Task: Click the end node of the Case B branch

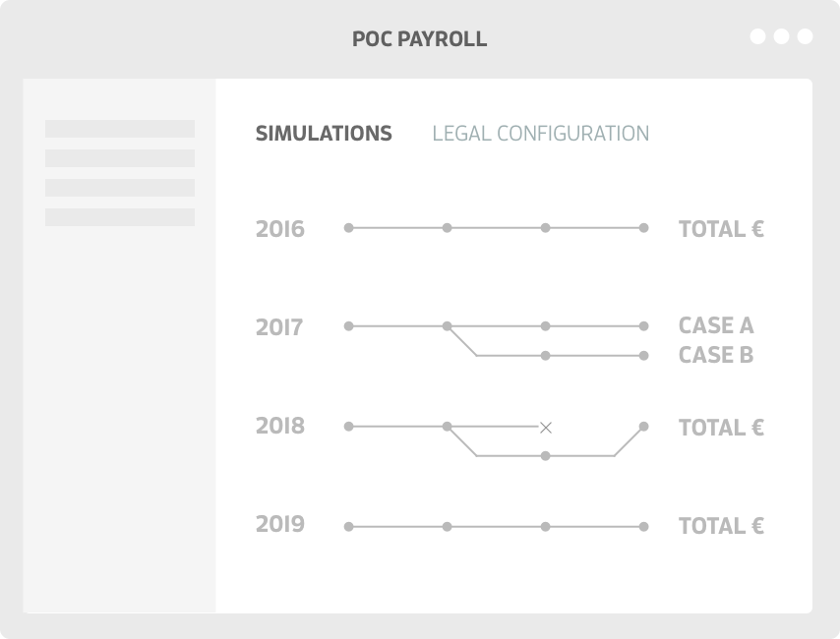Action: point(644,356)
